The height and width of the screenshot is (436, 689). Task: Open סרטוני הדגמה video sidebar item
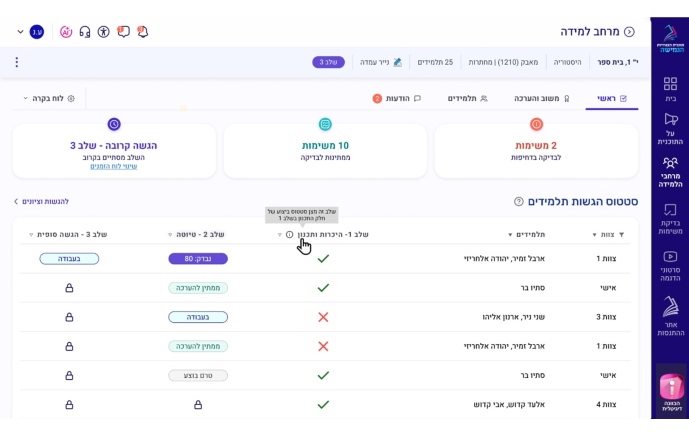pos(670,265)
